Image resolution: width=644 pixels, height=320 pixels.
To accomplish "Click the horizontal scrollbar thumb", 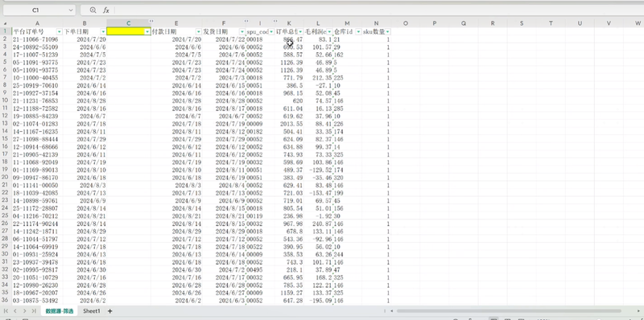I will click(509, 311).
